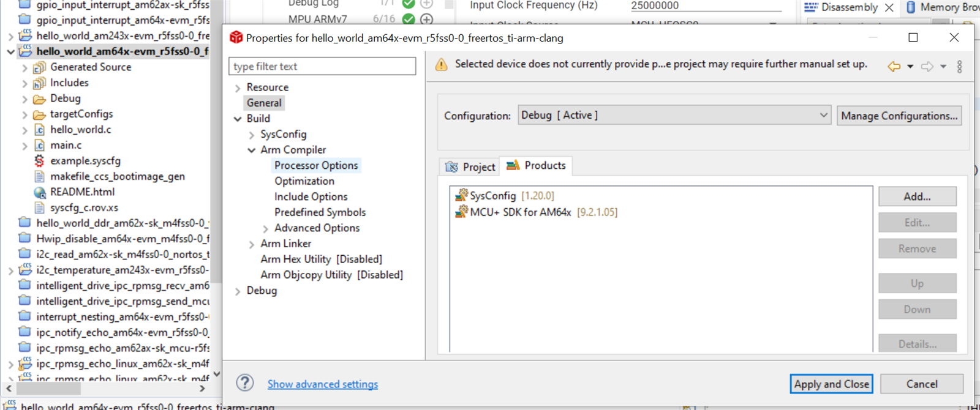Click Show advanced settings link
This screenshot has width=980, height=410.
(322, 384)
